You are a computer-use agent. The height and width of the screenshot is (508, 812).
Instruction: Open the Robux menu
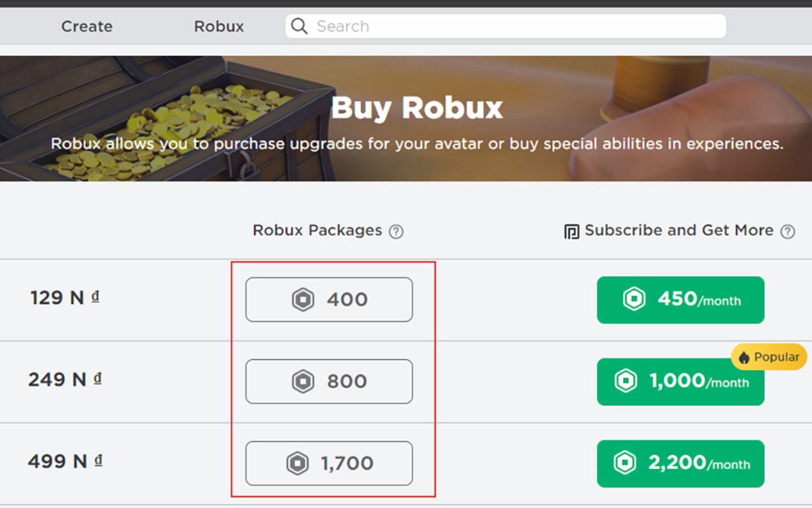[219, 26]
